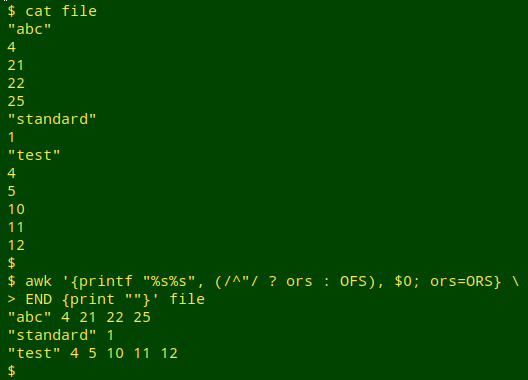The height and width of the screenshot is (380, 528).
Task: Click the END keyword on continuation line
Action: [x=39, y=299]
